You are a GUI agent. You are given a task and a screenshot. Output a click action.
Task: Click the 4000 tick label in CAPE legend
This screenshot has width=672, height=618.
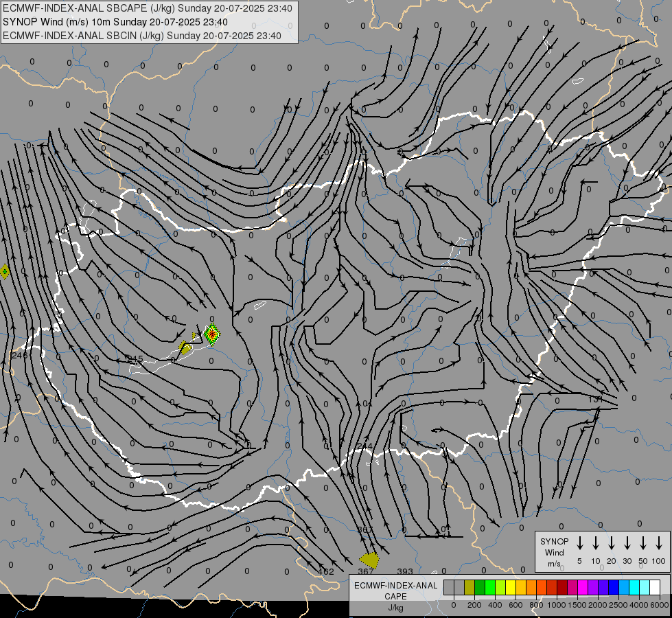[x=639, y=605]
